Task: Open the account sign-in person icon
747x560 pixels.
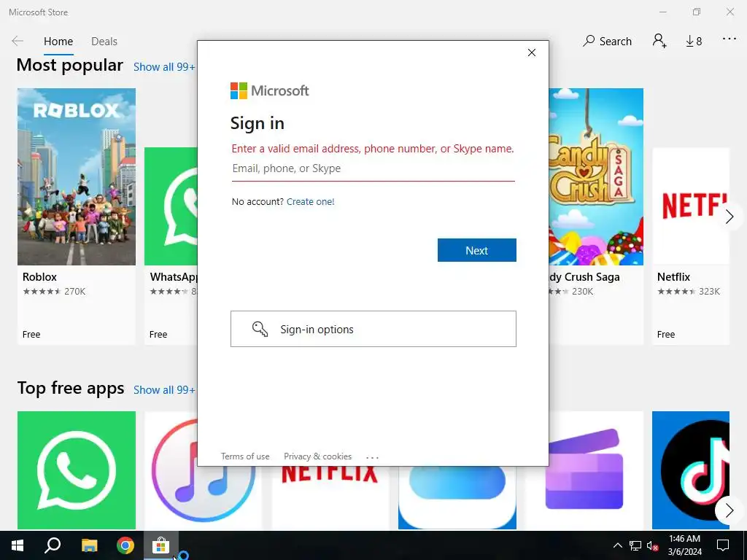Action: tap(659, 41)
